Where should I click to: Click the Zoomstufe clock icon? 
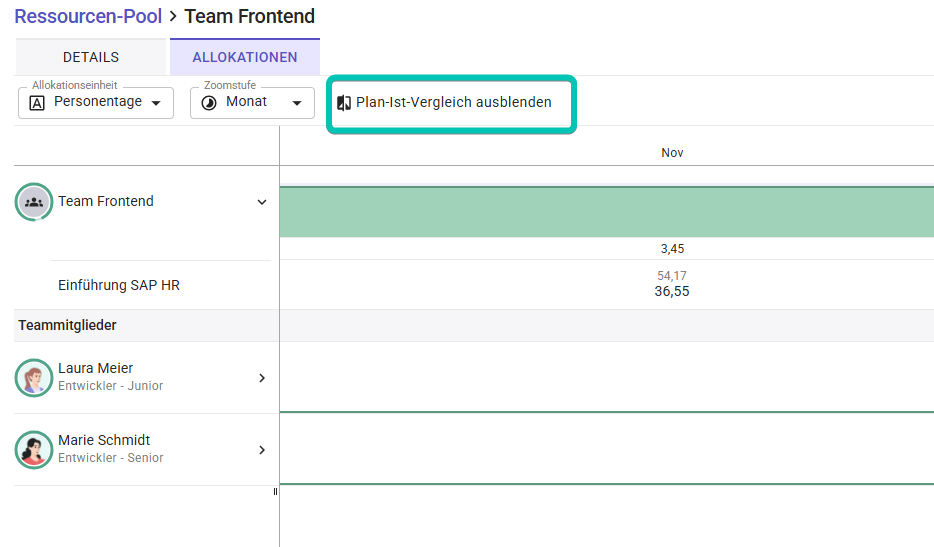[209, 102]
